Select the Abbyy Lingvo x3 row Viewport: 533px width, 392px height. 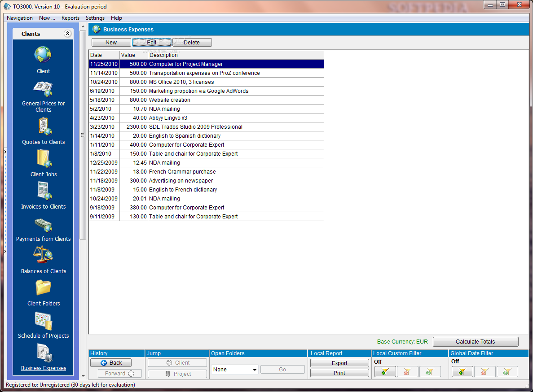pyautogui.click(x=207, y=118)
